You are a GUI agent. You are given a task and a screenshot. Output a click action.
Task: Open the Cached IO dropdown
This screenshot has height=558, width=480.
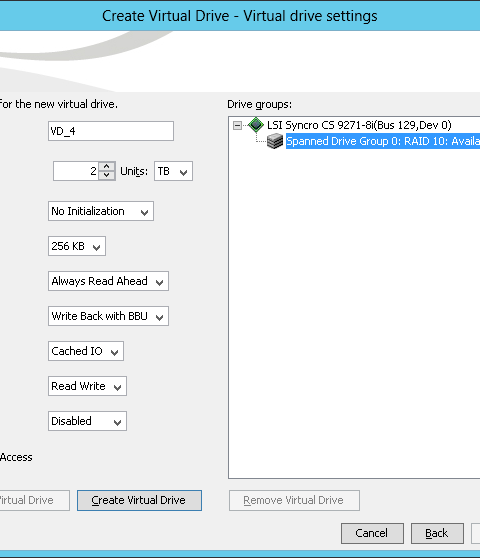point(86,351)
